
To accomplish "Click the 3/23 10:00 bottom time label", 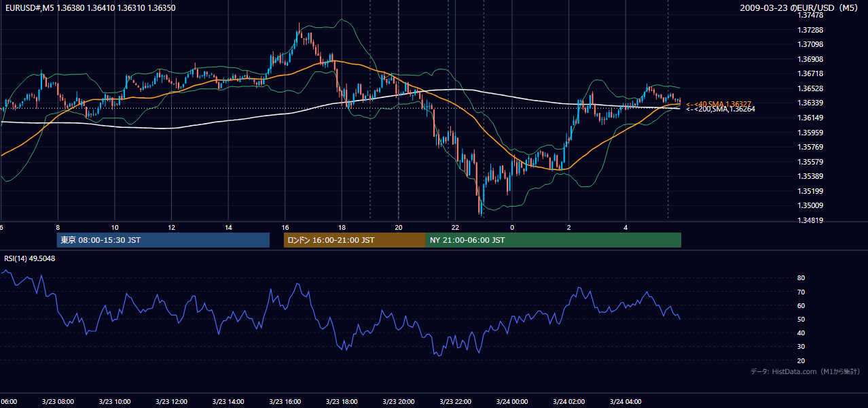I will [x=115, y=402].
